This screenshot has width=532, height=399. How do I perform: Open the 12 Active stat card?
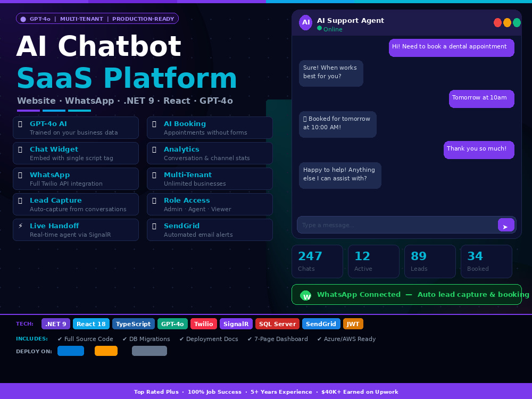coord(373,261)
